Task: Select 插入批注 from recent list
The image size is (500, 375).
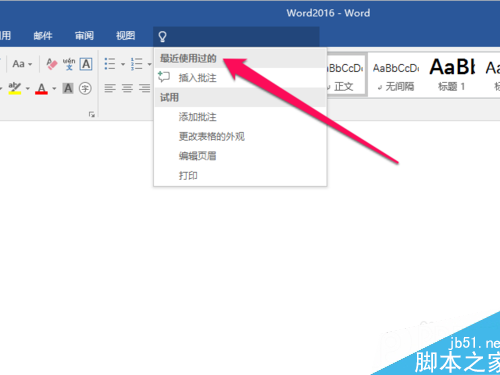Action: pos(240,78)
